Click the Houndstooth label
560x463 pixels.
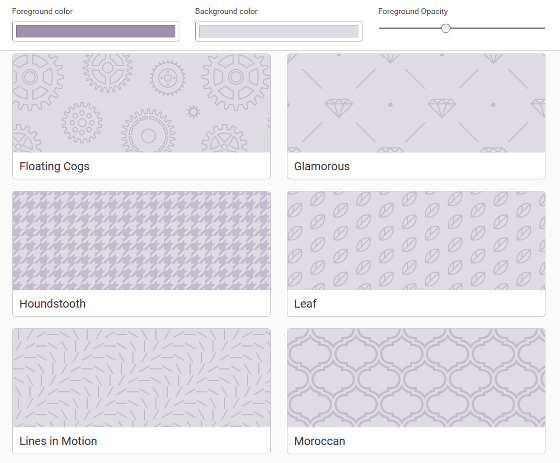point(52,304)
